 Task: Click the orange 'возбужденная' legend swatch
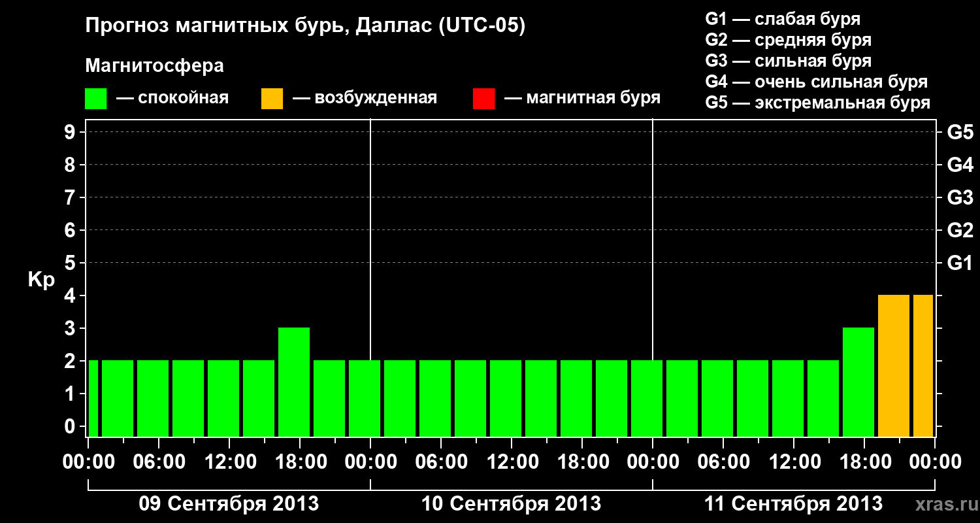pos(272,99)
